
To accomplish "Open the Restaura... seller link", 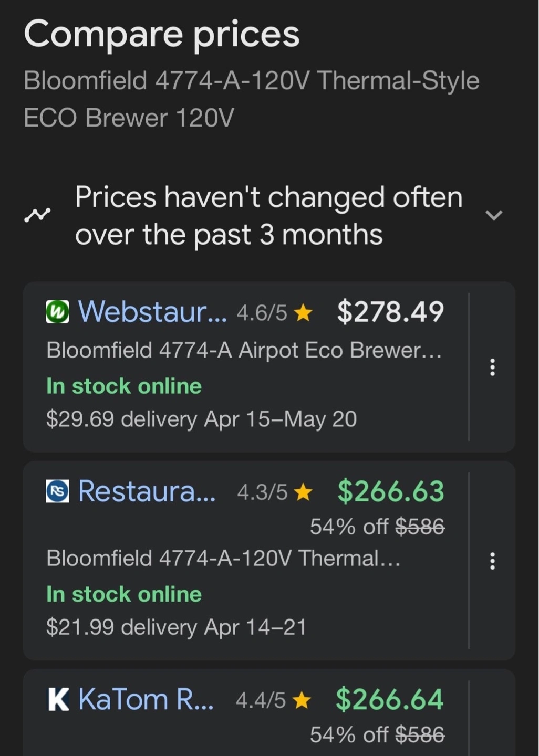I will tap(147, 491).
